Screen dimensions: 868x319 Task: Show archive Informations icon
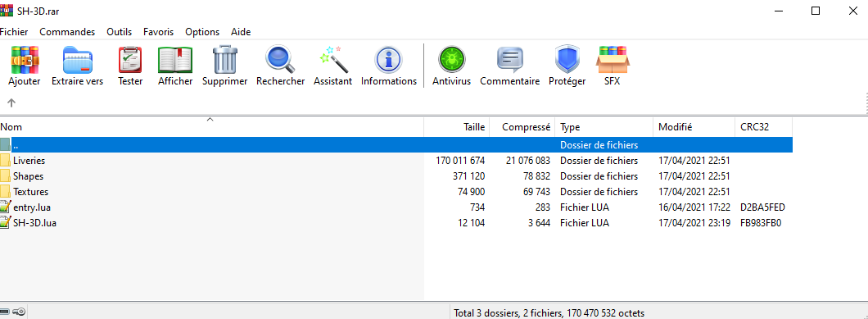[x=389, y=60]
